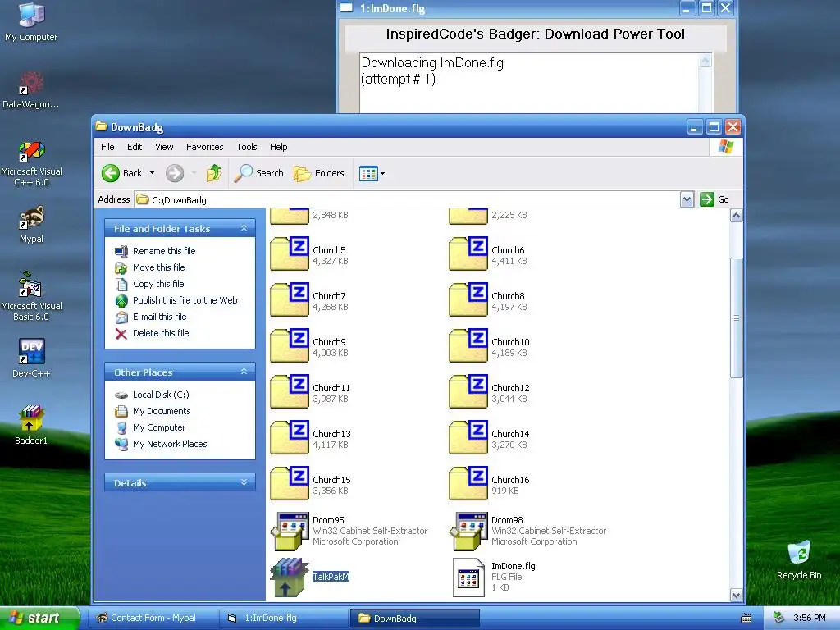The height and width of the screenshot is (630, 840).
Task: Switch to Contact Form - Mypal taskbar item
Action: [x=153, y=619]
